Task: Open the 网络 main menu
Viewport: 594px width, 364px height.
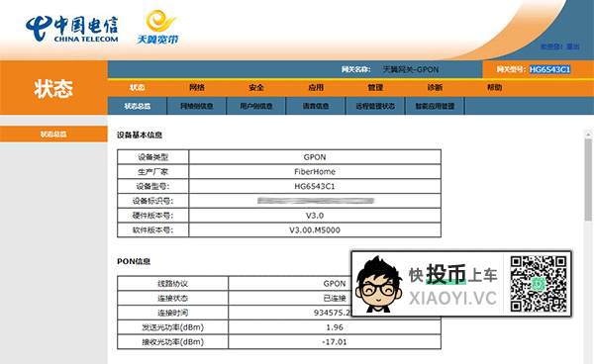Action: [x=197, y=88]
